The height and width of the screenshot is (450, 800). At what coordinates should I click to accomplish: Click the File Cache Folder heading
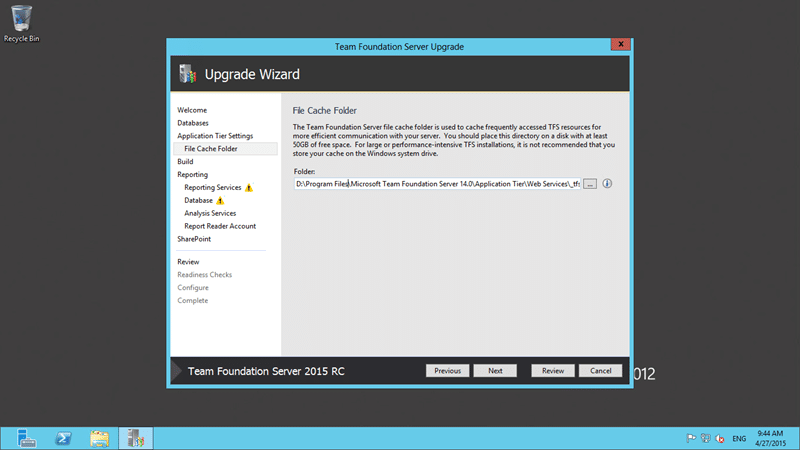pyautogui.click(x=324, y=111)
